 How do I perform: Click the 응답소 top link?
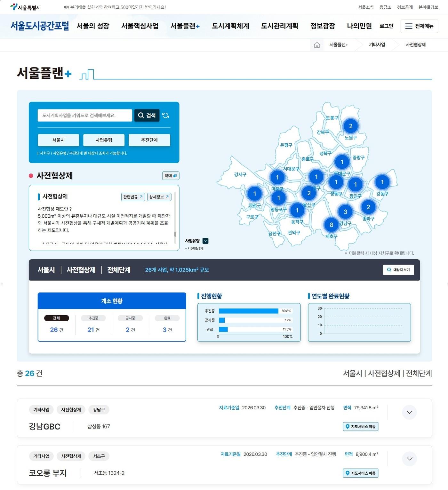(x=385, y=7)
